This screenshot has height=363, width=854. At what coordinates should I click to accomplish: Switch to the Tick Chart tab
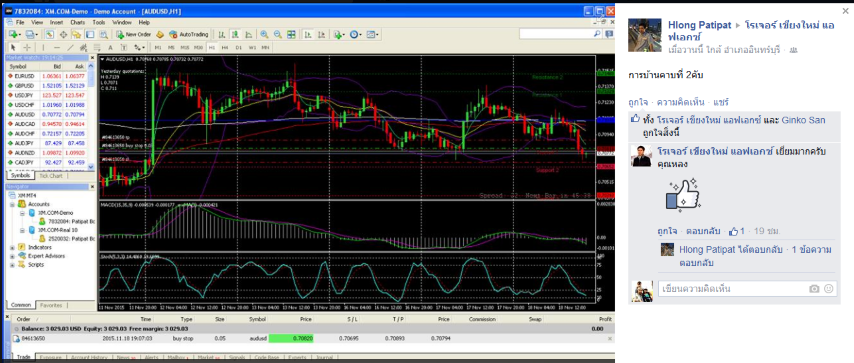coord(51,176)
